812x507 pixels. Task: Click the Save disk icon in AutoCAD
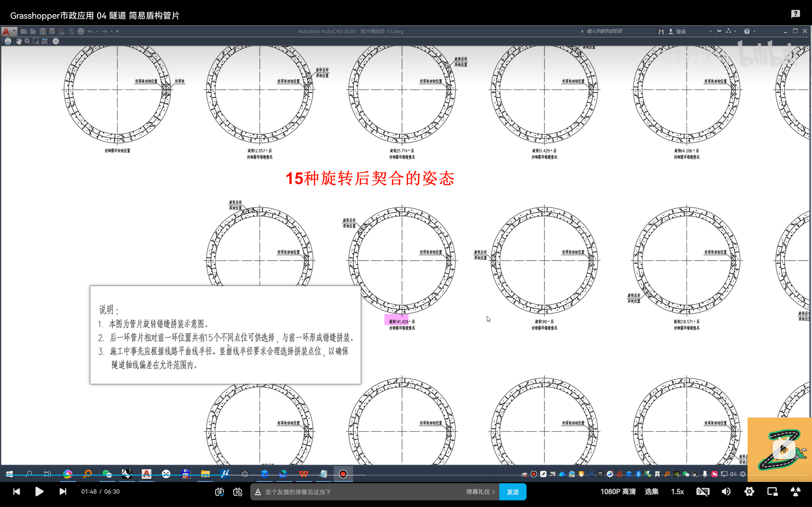43,31
